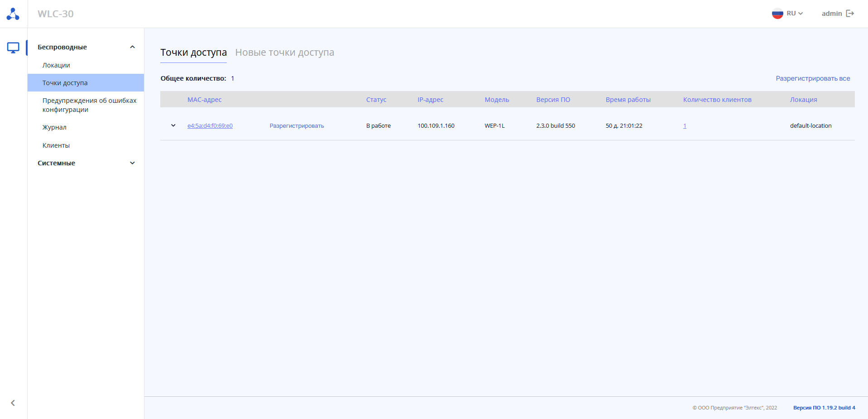
Task: Open the Локации menu item
Action: (56, 65)
